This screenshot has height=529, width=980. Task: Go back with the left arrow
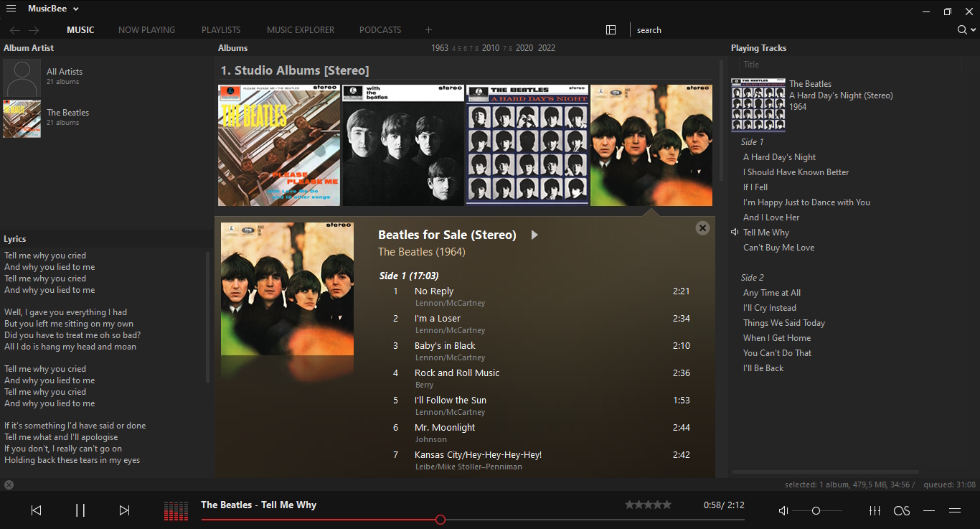(x=15, y=30)
